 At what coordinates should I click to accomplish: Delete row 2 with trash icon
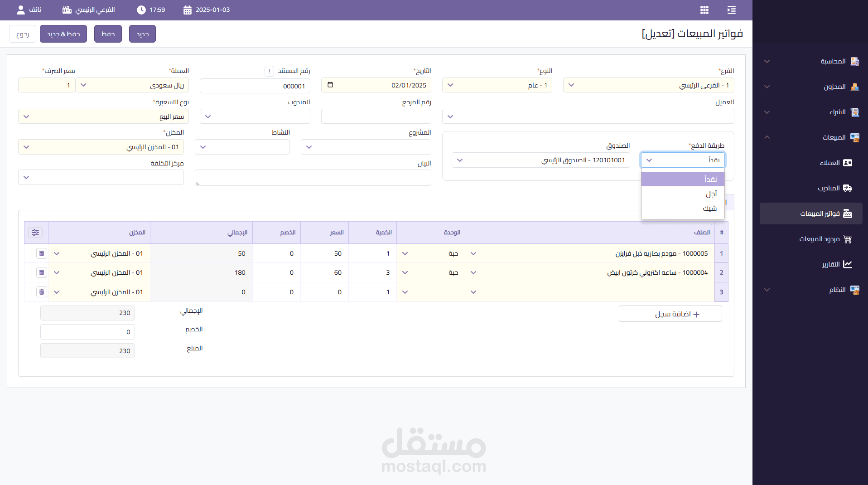tap(42, 272)
